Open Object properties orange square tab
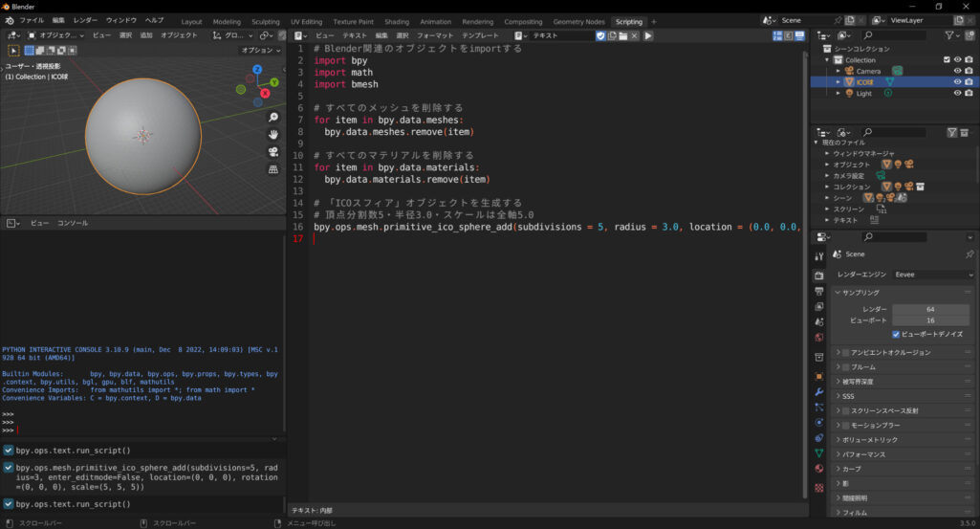Viewport: 980px width, 529px height. 818,377
